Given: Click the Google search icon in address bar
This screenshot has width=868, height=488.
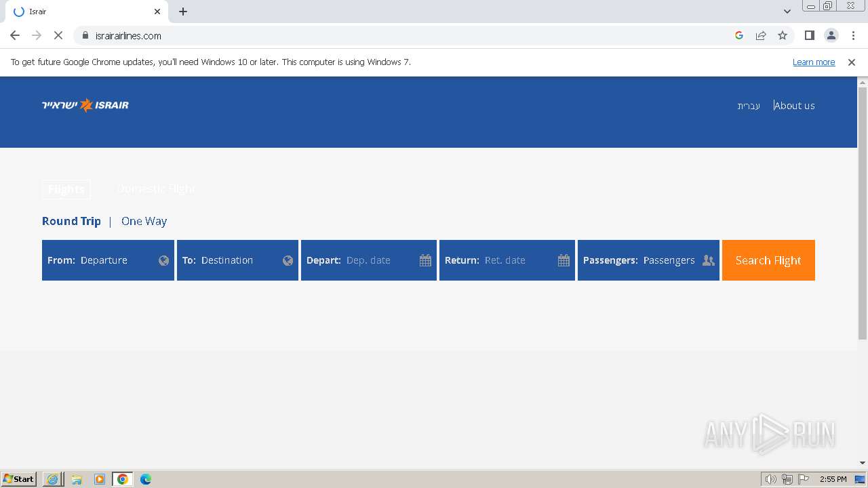Looking at the screenshot, I should point(739,35).
